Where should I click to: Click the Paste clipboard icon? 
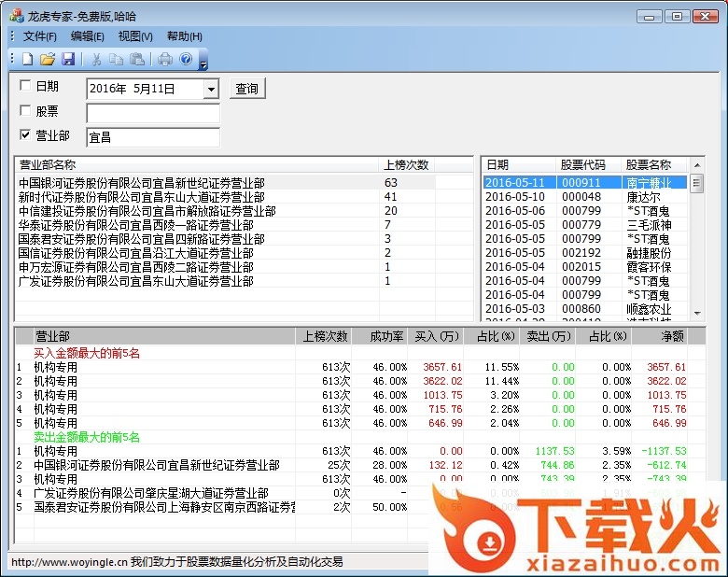[137, 60]
